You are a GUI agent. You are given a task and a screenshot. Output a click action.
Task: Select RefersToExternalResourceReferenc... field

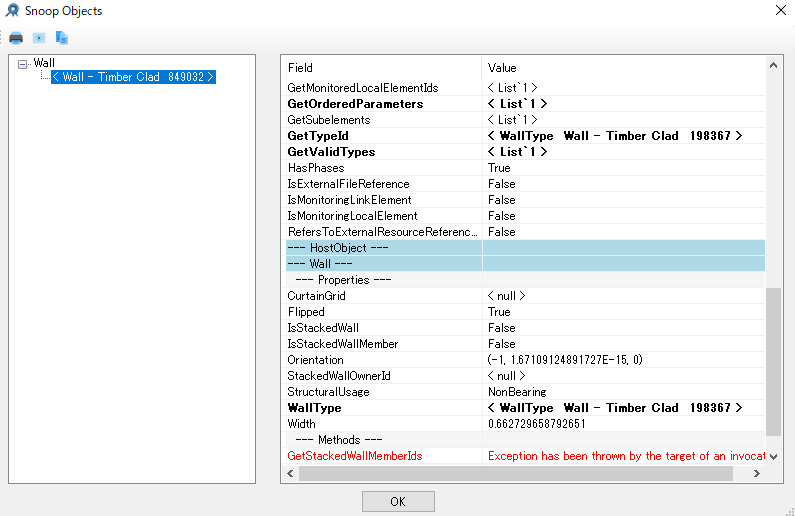click(383, 232)
